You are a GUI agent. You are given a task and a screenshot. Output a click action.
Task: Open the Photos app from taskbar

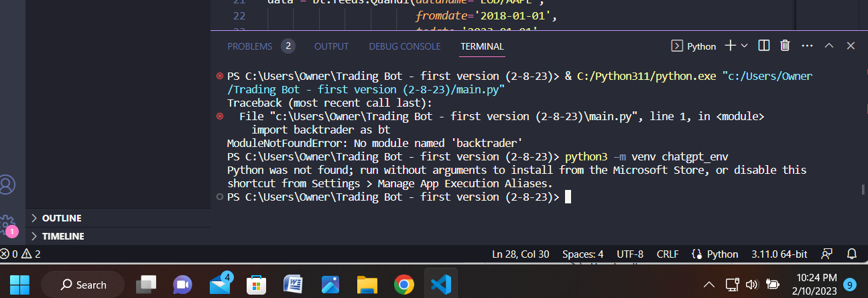(x=330, y=285)
